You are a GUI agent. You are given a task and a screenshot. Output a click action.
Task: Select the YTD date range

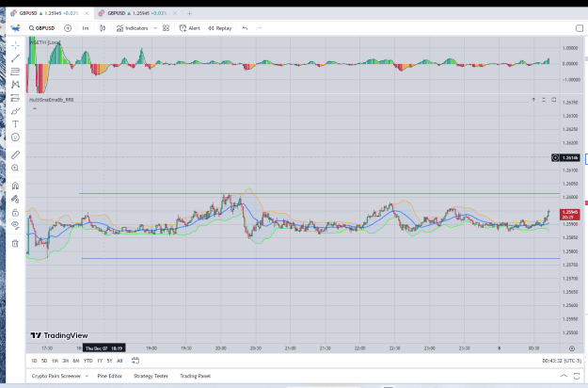coord(87,361)
